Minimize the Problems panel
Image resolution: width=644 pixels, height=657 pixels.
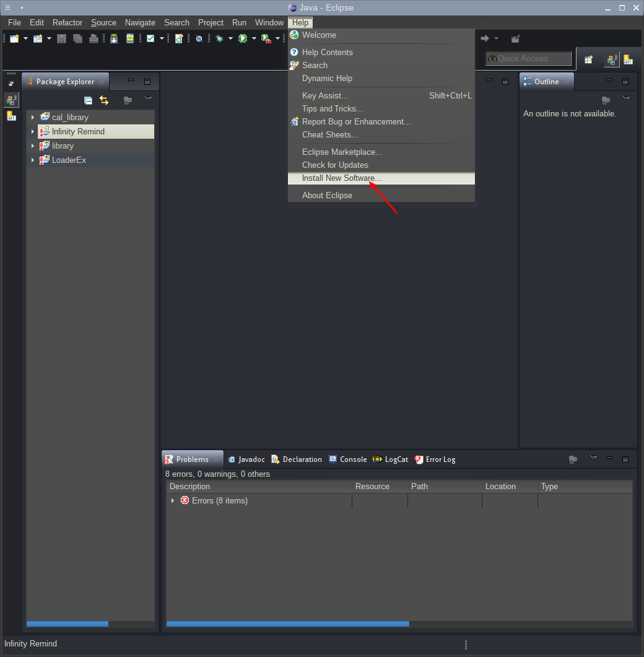609,458
